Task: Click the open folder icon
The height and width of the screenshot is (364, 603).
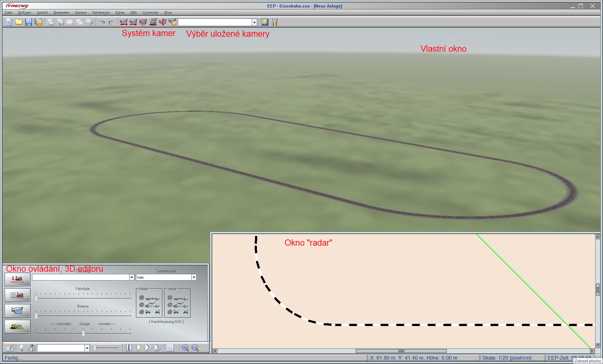Action: pos(19,22)
